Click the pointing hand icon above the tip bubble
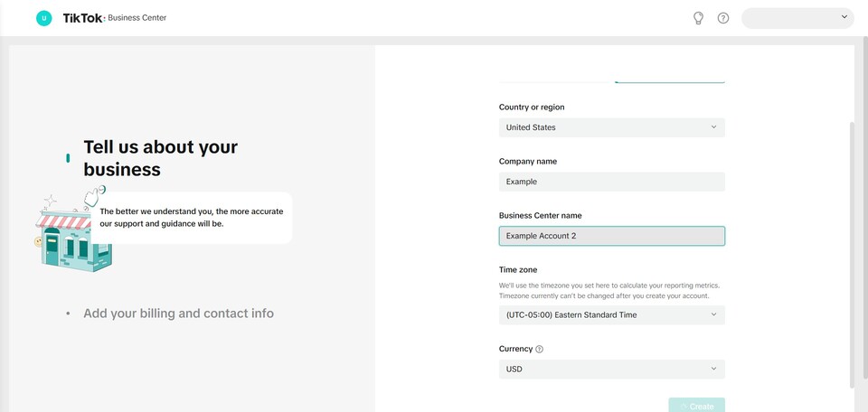Screen dimensions: 868x412 pyautogui.click(x=93, y=195)
